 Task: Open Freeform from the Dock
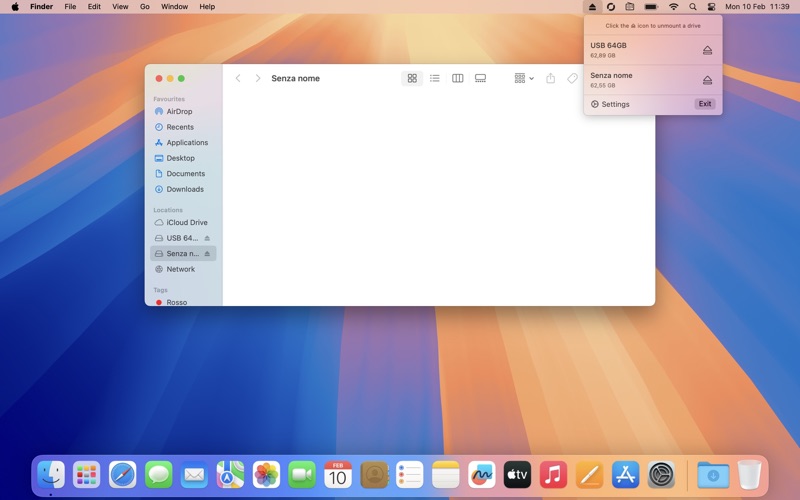point(482,474)
